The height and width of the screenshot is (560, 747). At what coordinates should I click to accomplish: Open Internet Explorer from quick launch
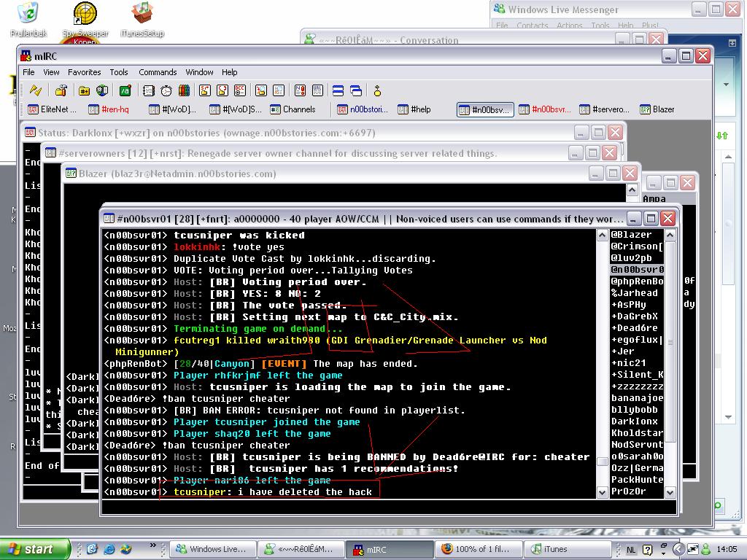[x=109, y=549]
